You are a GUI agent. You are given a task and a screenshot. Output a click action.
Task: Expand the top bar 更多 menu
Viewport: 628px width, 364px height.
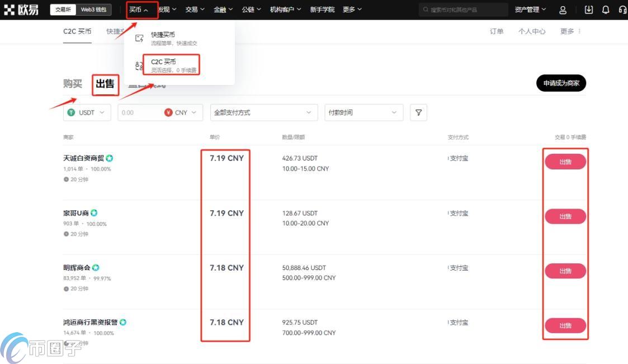click(352, 10)
